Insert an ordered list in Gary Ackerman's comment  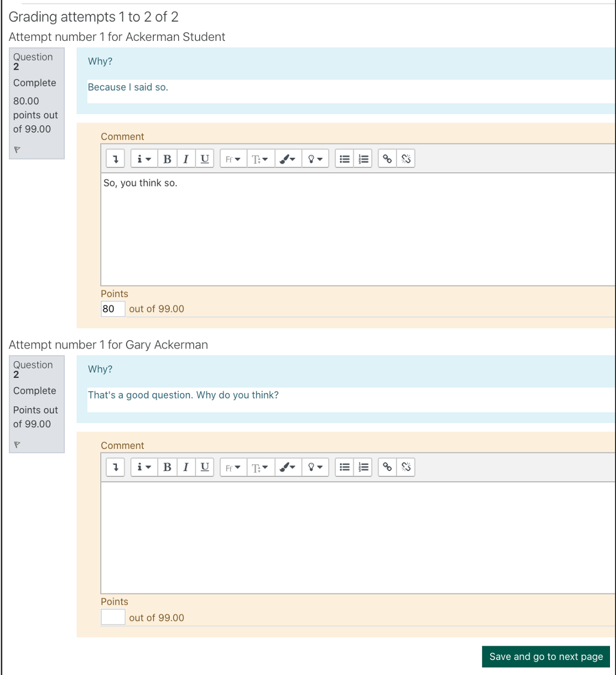tap(363, 467)
